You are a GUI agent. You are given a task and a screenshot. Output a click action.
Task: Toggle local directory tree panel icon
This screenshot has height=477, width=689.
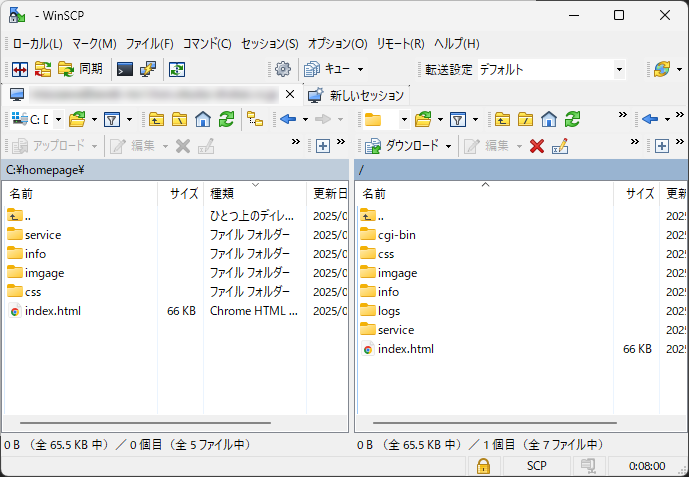[x=255, y=119]
